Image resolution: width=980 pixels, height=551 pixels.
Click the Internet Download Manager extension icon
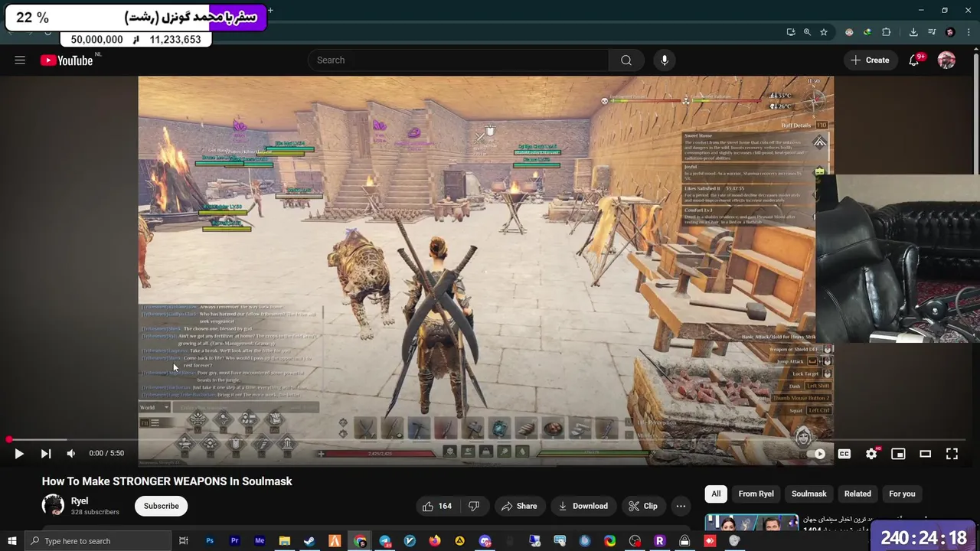coord(867,32)
